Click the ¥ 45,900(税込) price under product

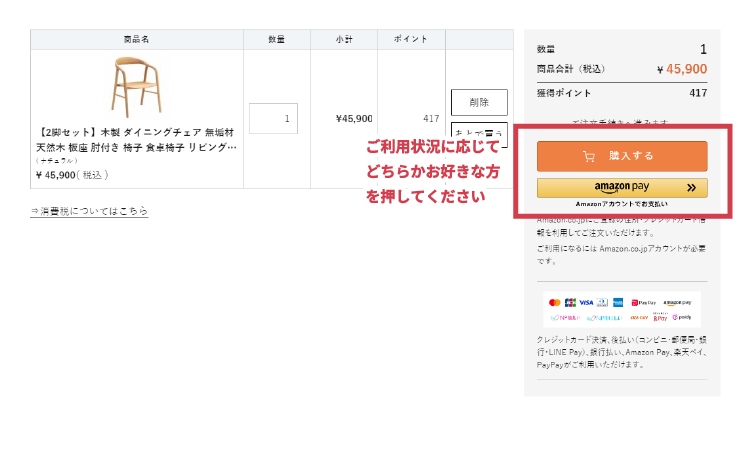72,175
